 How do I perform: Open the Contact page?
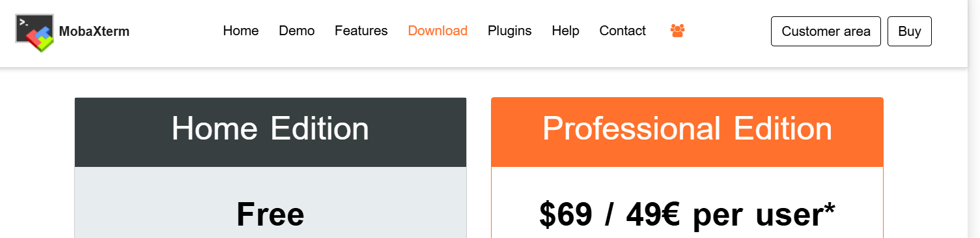[623, 31]
